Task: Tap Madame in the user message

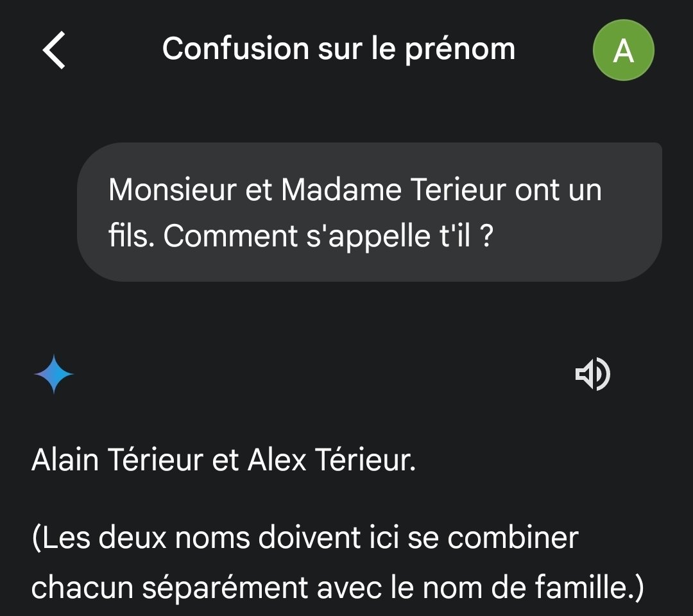Action: click(341, 190)
